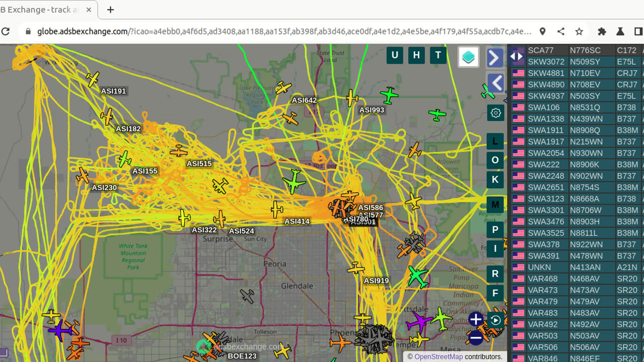Select the dark gray aircraft near Glendale
Viewport: 644px width, 362px height.
[x=247, y=296]
